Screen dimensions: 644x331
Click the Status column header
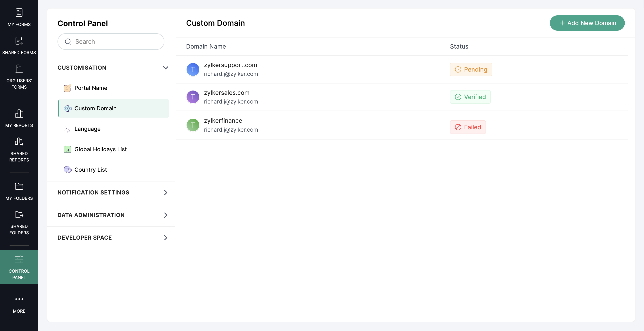pyautogui.click(x=459, y=46)
